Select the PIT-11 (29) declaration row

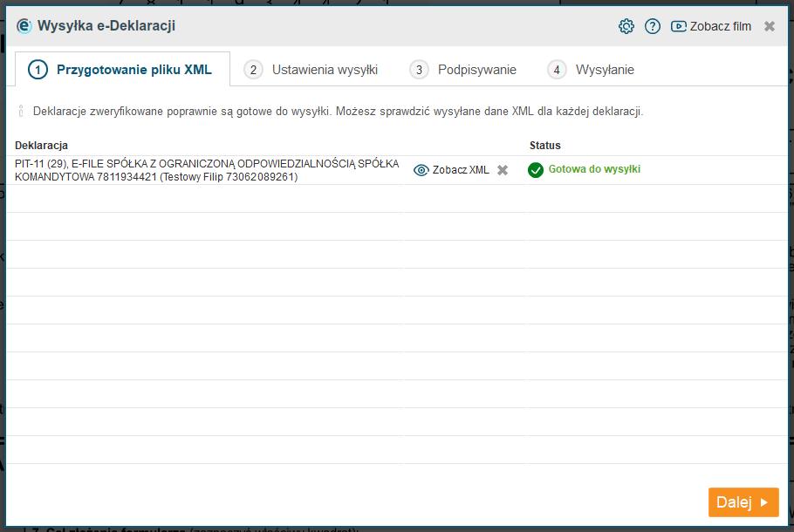[x=207, y=170]
